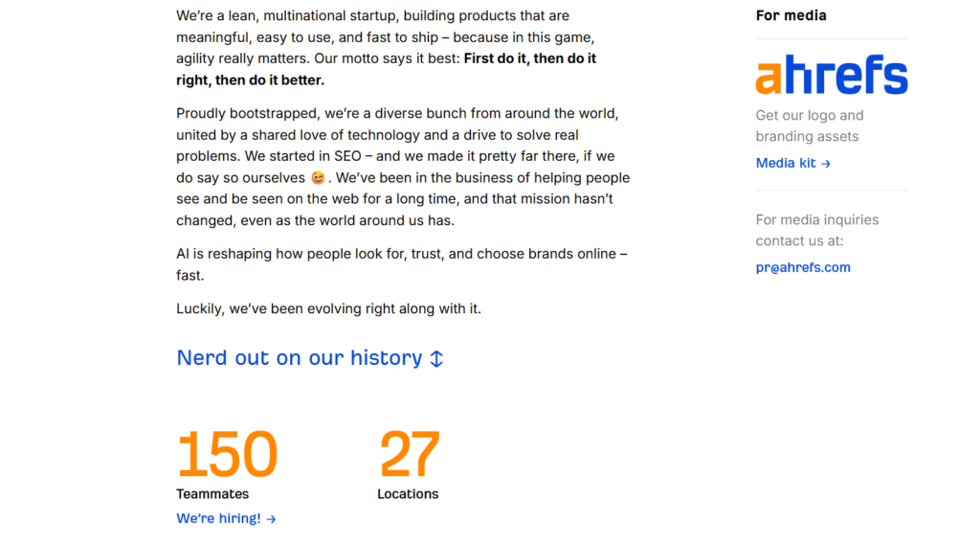This screenshot has width=980, height=546.
Task: Click the orange 150 teammates number
Action: pyautogui.click(x=227, y=453)
